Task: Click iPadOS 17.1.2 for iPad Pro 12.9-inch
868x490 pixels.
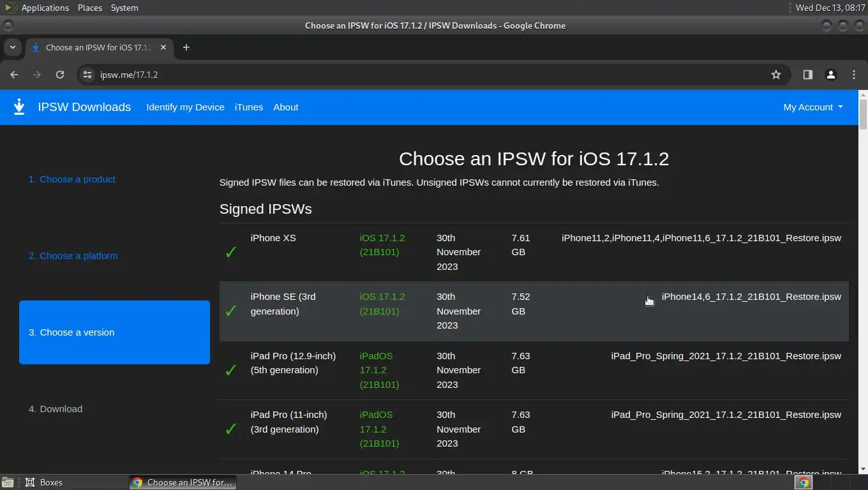Action: (x=379, y=370)
